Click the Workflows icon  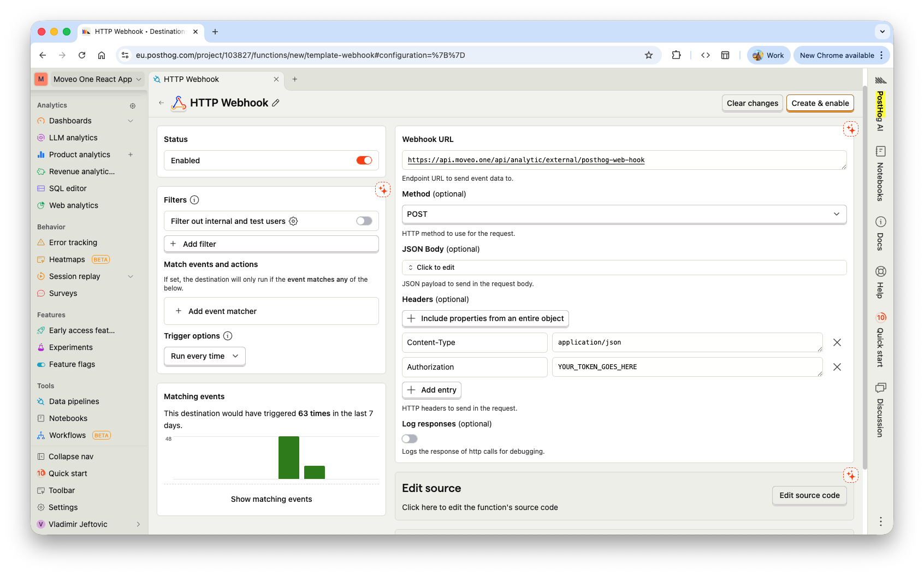click(x=41, y=435)
